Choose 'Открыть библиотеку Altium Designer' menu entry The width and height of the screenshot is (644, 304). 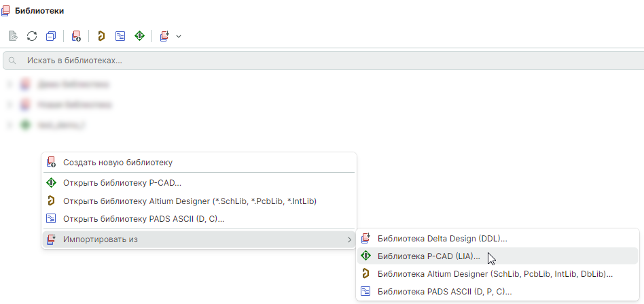click(x=190, y=201)
